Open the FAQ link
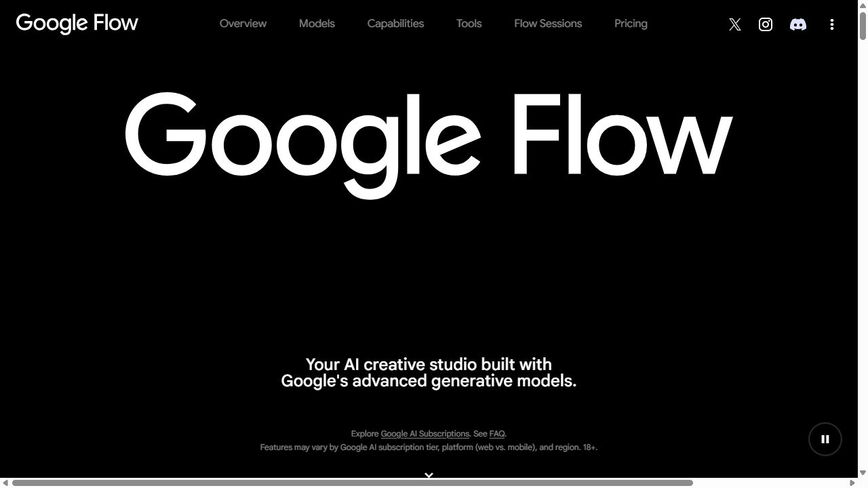This screenshot has height=488, width=868. 497,434
